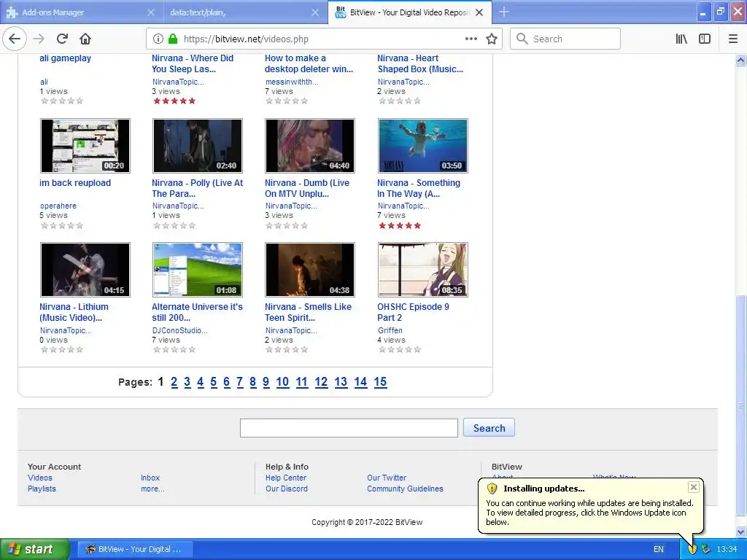Switch to the Add-ons Manager tab
The height and width of the screenshot is (560, 747).
pos(82,12)
